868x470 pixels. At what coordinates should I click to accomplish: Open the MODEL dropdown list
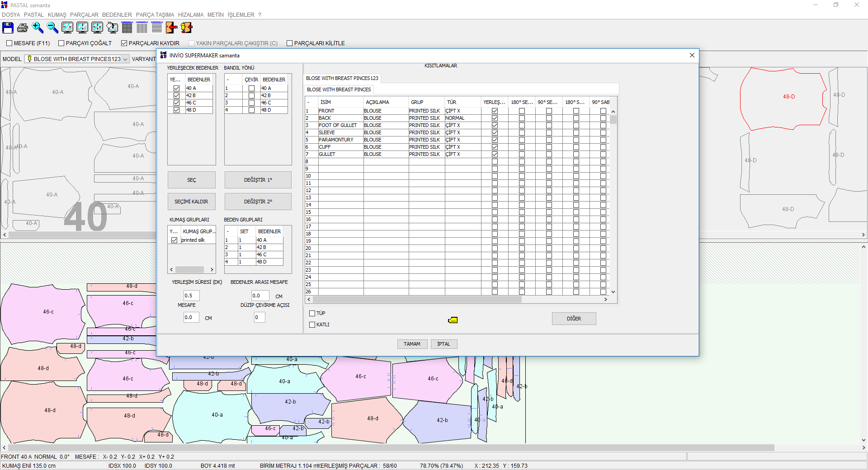[125, 59]
